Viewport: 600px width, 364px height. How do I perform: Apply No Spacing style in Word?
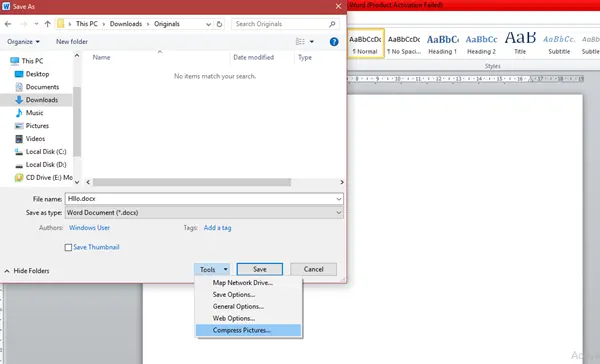pyautogui.click(x=404, y=44)
